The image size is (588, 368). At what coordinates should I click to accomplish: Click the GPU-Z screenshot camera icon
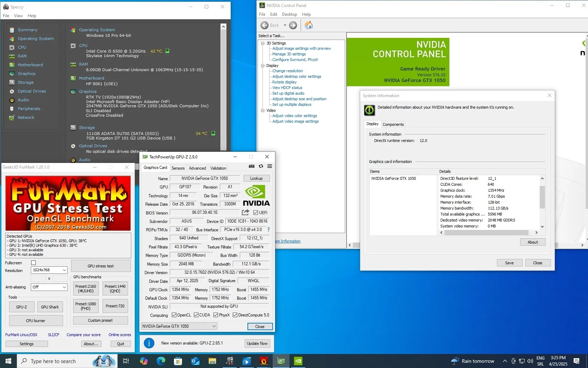click(x=252, y=166)
